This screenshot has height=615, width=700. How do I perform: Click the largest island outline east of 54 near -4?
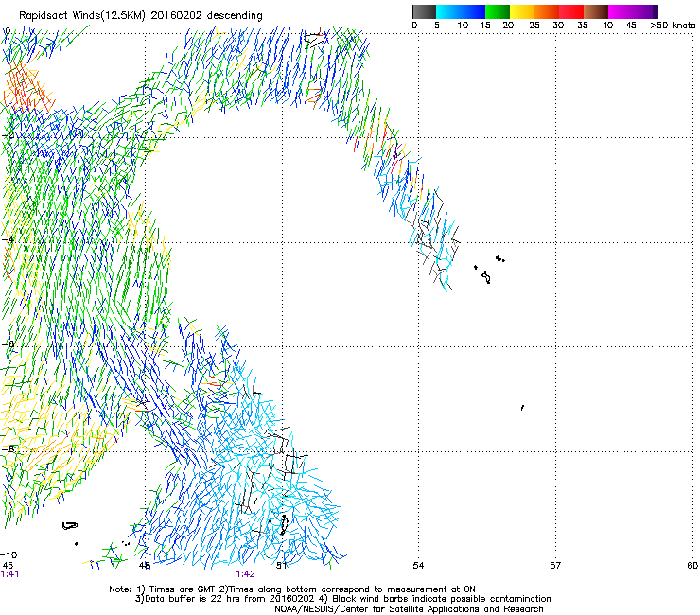[x=486, y=277]
